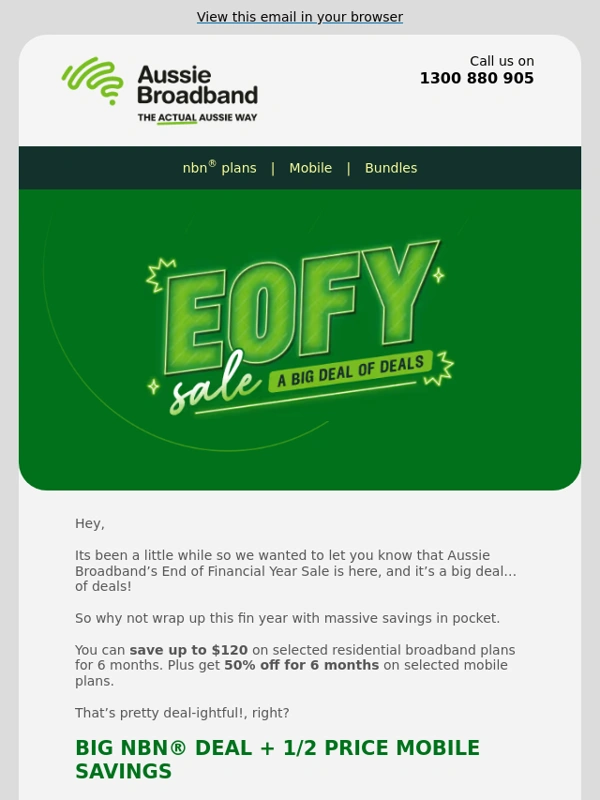
Task: Click the "Call us on" label
Action: (x=501, y=61)
